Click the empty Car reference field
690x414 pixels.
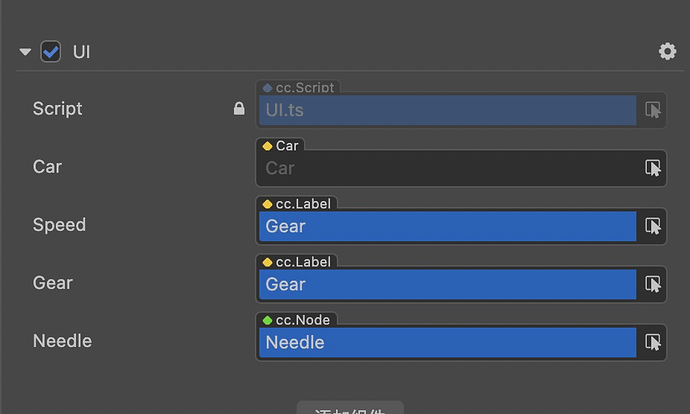pyautogui.click(x=446, y=168)
